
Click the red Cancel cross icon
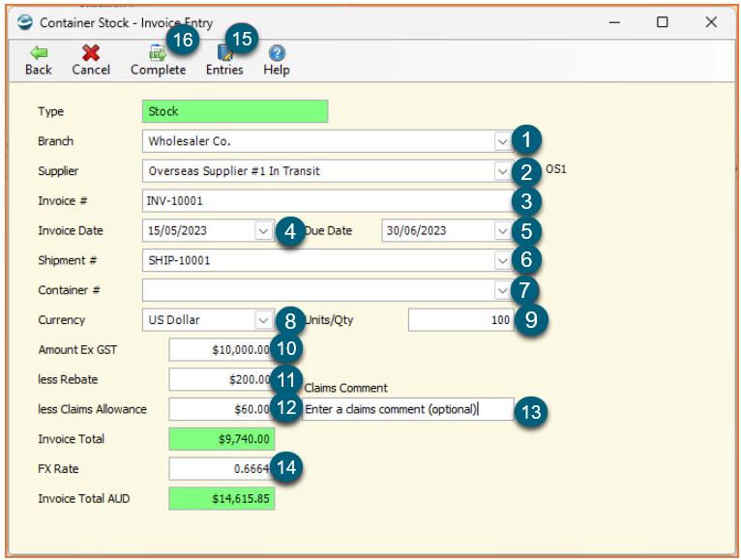click(x=91, y=53)
